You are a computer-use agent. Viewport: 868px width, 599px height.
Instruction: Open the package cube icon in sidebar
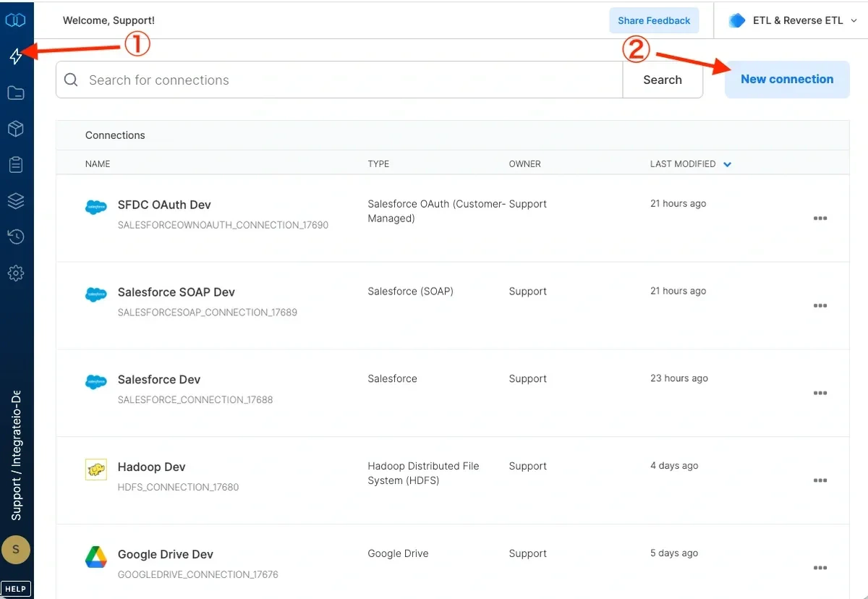coord(16,129)
